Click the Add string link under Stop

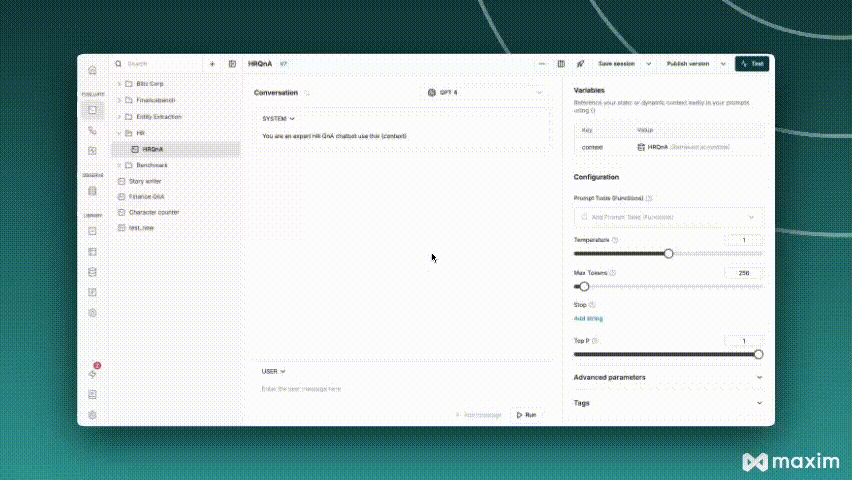(588, 319)
